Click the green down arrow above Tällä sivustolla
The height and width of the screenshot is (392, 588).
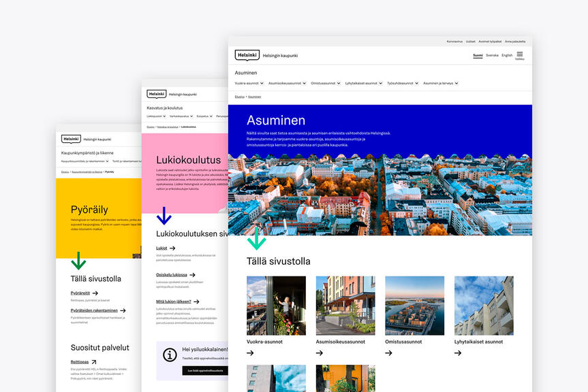click(x=256, y=239)
